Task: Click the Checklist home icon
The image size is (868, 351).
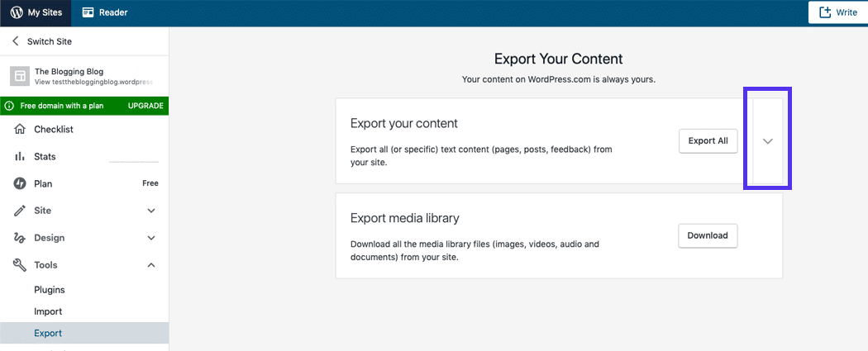Action: 20,130
